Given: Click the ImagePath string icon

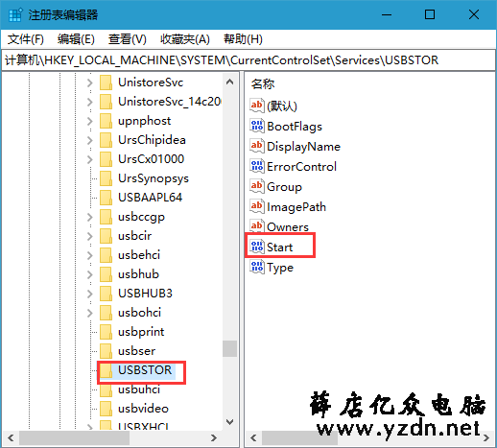Looking at the screenshot, I should [257, 206].
